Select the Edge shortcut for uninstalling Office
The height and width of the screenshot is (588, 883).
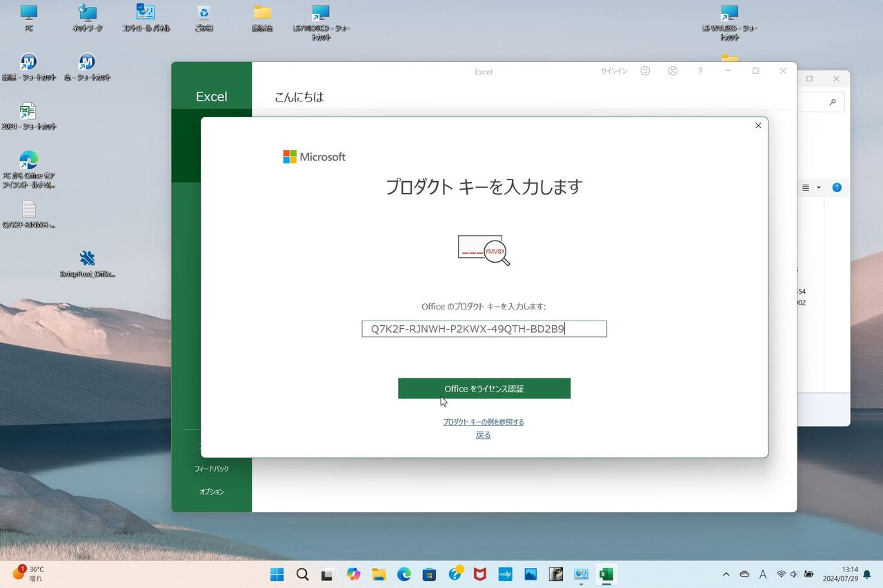tap(29, 170)
